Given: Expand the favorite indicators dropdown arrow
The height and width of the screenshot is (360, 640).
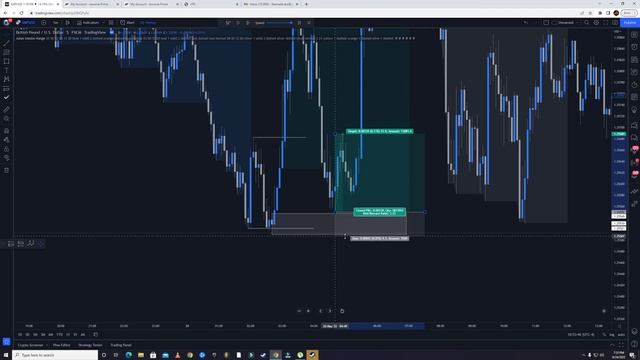Looking at the screenshot, I should point(103,22).
